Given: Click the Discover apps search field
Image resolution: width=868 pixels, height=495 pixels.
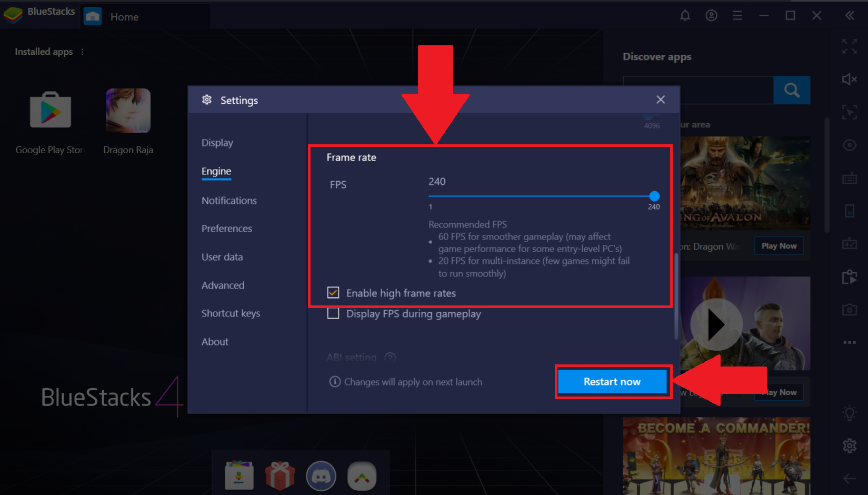Looking at the screenshot, I should (699, 90).
